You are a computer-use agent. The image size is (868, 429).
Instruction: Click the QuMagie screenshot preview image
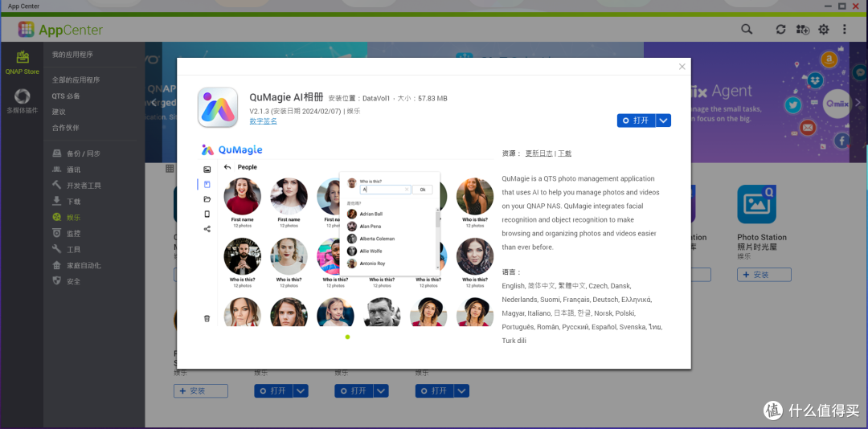coord(347,235)
